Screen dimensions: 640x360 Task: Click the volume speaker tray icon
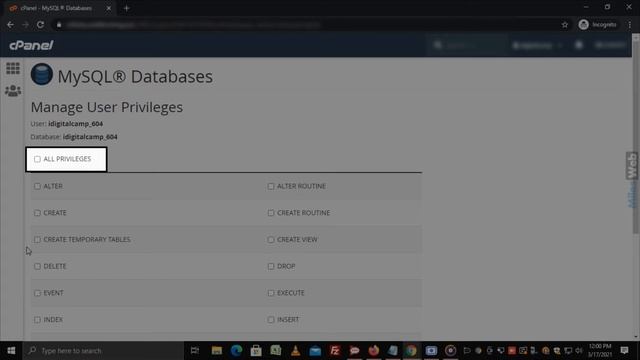tap(579, 351)
